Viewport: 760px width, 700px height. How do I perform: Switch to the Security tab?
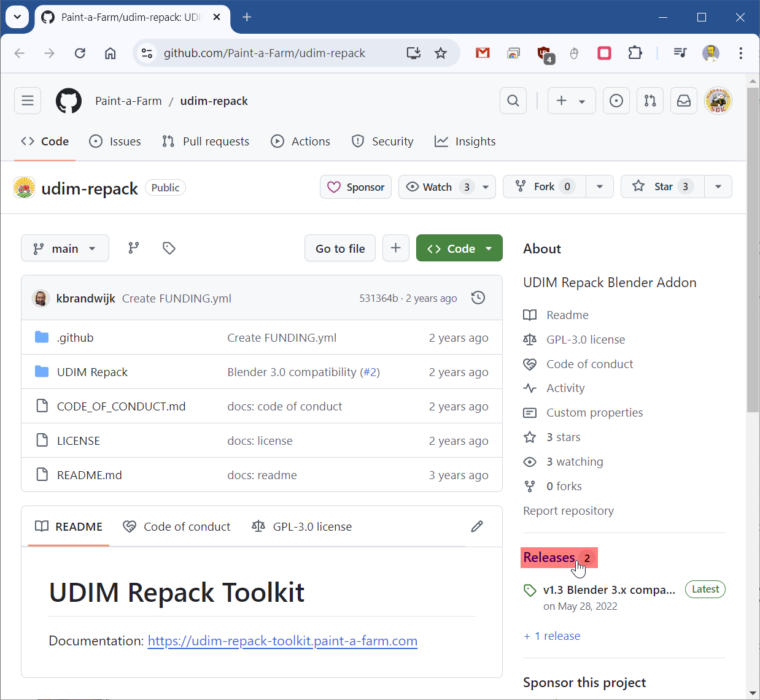(x=382, y=141)
